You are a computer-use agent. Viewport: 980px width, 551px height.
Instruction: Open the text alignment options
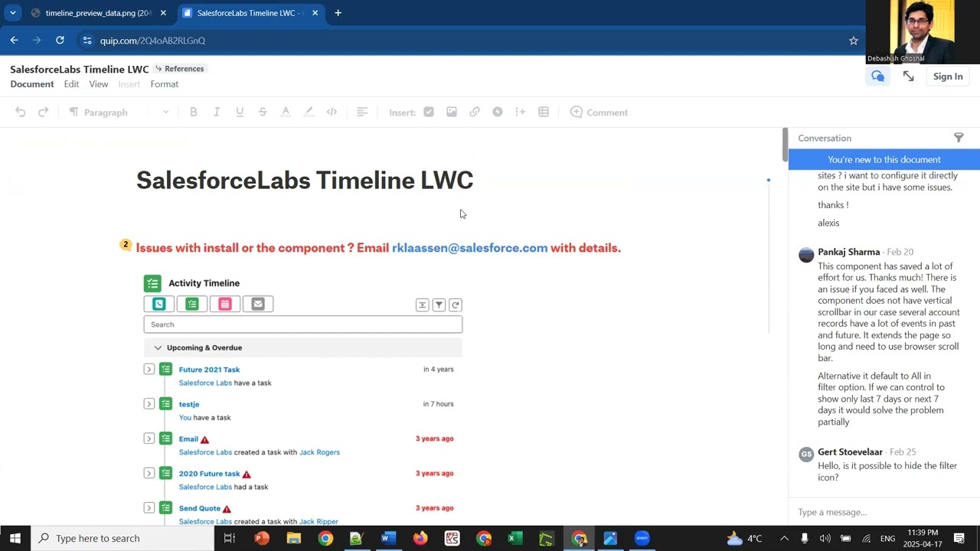click(362, 112)
